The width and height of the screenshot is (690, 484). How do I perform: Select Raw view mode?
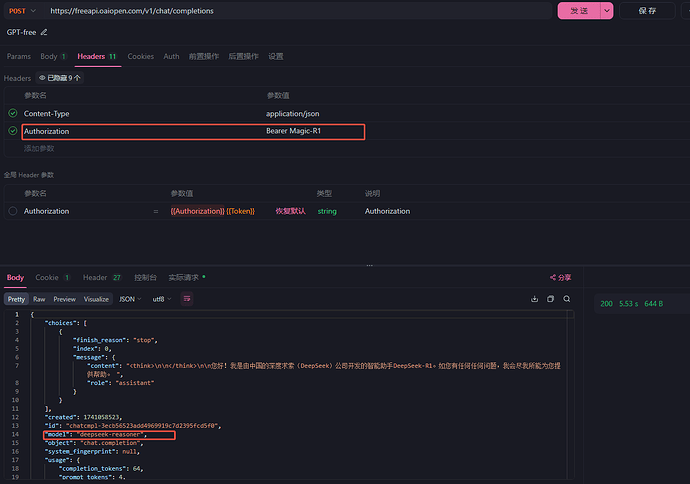point(39,299)
